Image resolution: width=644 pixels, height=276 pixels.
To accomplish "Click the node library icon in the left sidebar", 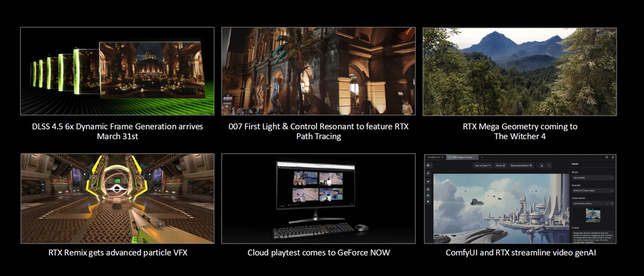I will (428, 189).
